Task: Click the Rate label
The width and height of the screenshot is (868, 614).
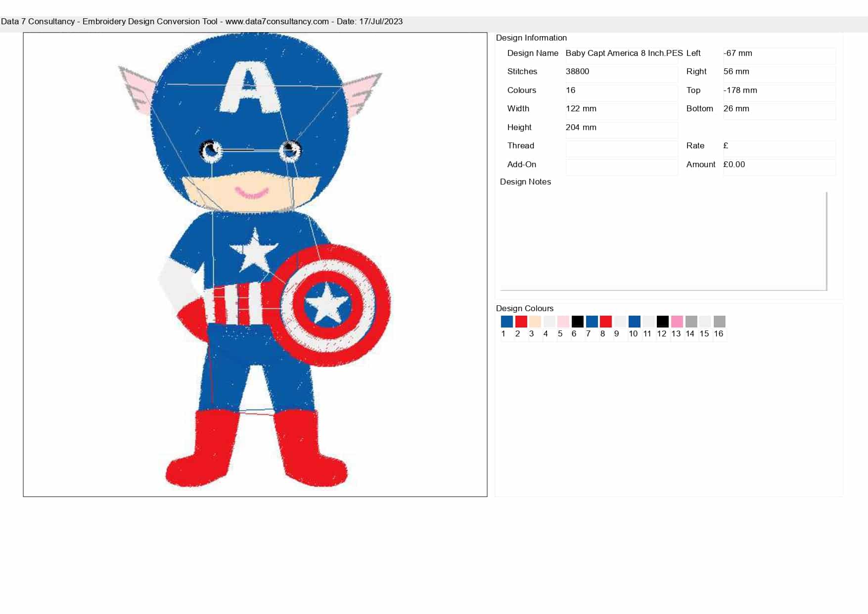Action: tap(695, 145)
